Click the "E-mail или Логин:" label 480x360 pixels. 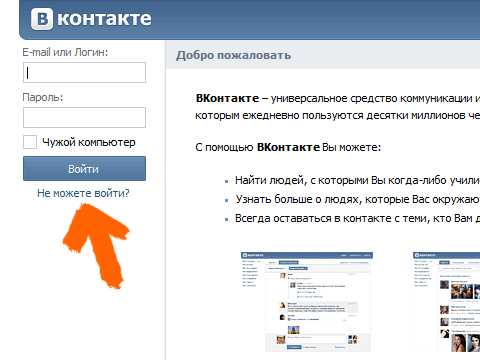tap(65, 52)
